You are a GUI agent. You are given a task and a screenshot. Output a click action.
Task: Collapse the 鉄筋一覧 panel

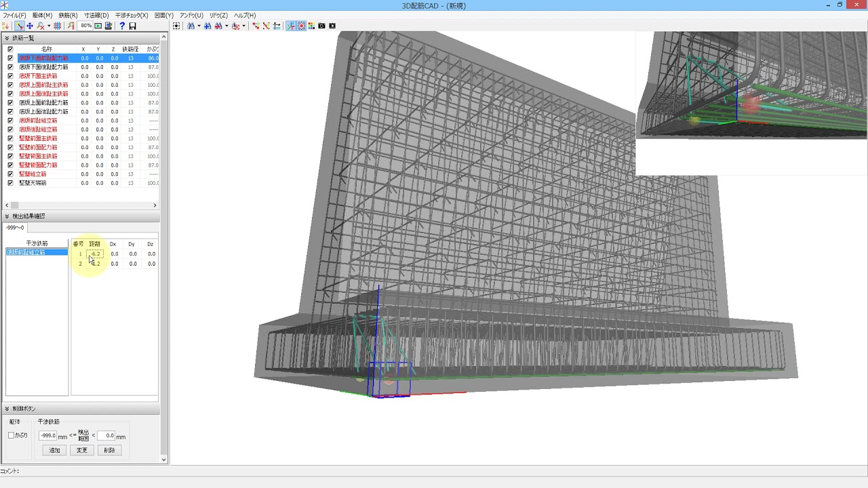(7, 38)
